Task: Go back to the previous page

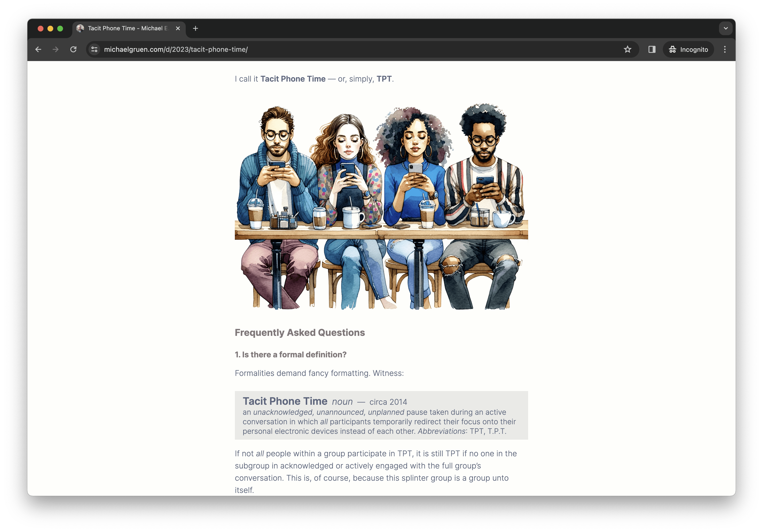Action: point(38,50)
